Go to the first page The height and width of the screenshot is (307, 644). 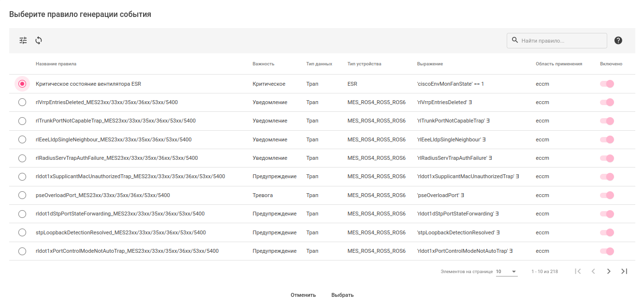tap(578, 271)
